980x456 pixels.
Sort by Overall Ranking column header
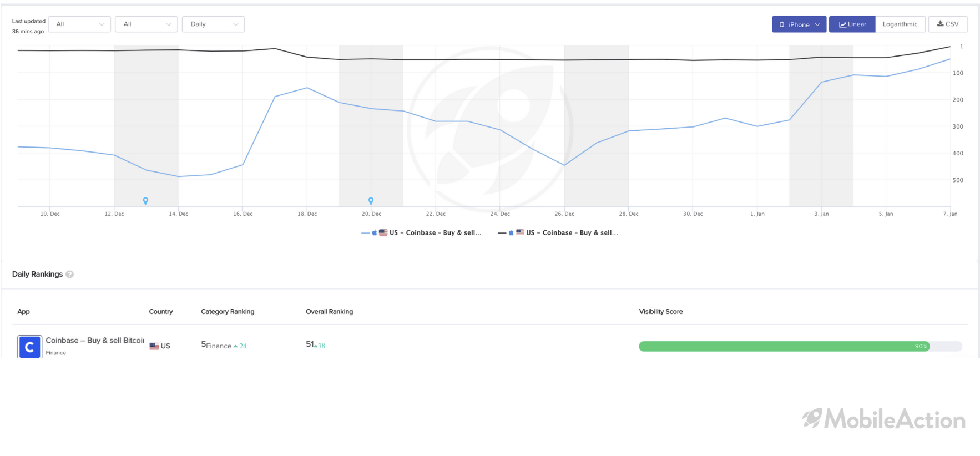coord(329,312)
